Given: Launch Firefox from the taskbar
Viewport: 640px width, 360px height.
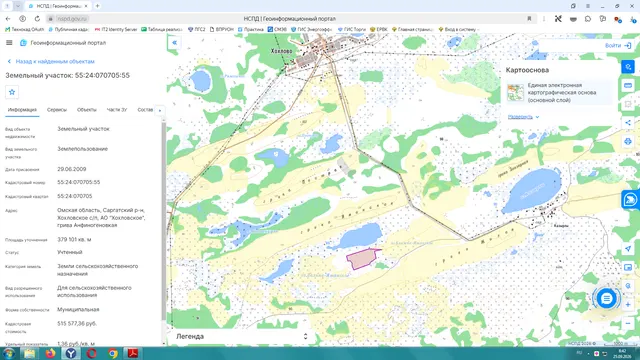Looking at the screenshot, I should coord(50,353).
